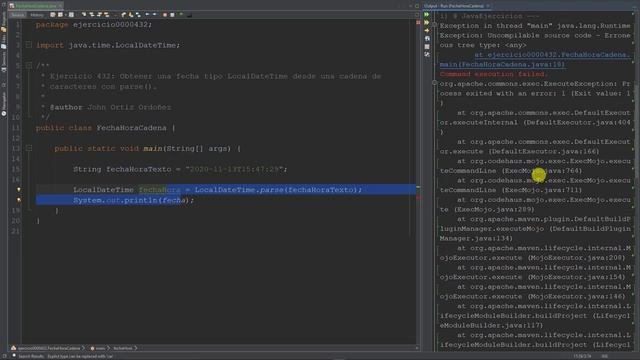This screenshot has width=640, height=360.
Task: Click the Find Selection toolbar icon
Action: coord(84,15)
